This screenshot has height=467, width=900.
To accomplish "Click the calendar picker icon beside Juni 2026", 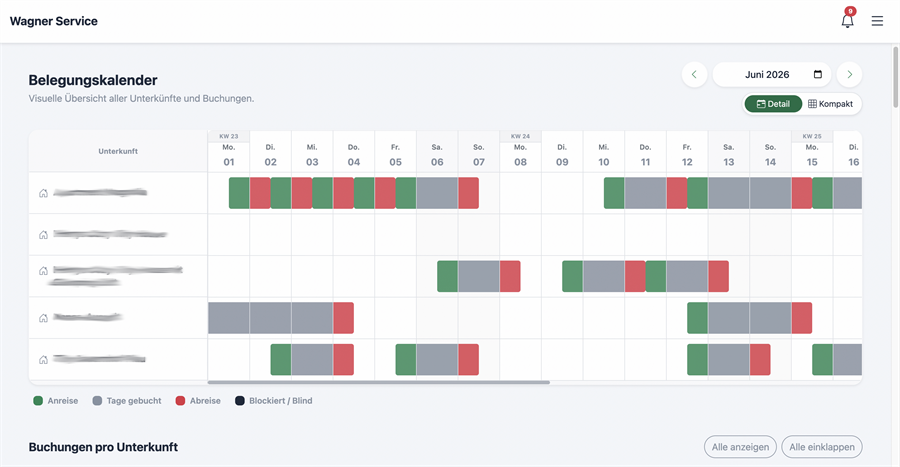I will [818, 75].
